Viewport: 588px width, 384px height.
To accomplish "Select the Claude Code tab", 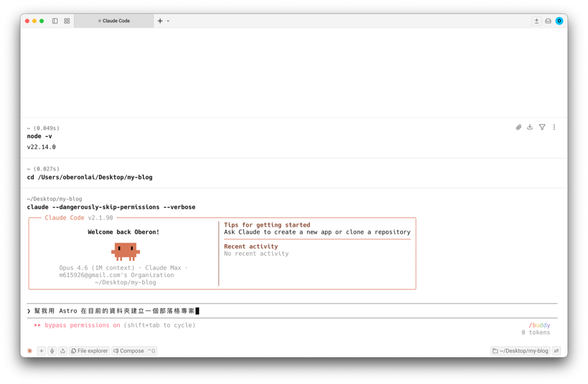I will coord(114,21).
